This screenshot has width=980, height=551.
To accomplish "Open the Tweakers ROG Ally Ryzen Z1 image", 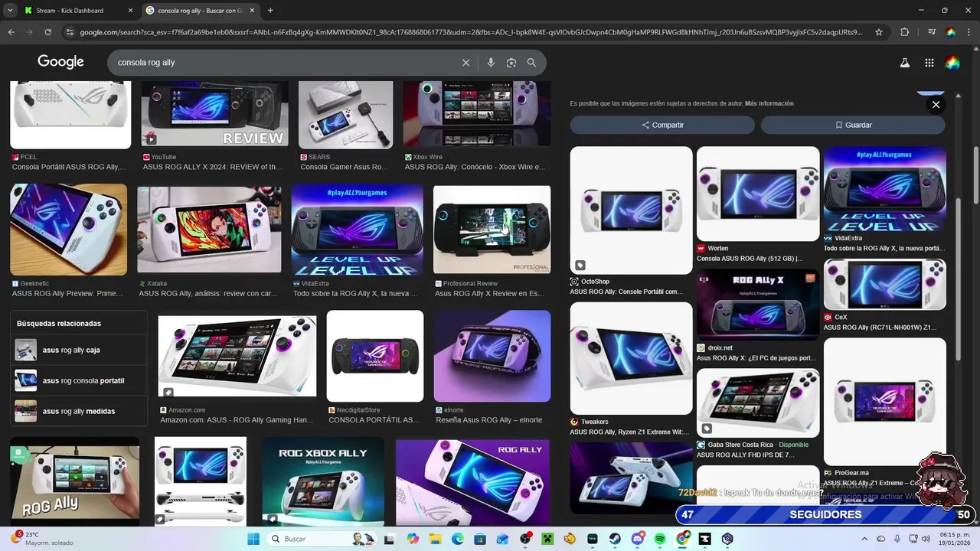I will point(631,358).
